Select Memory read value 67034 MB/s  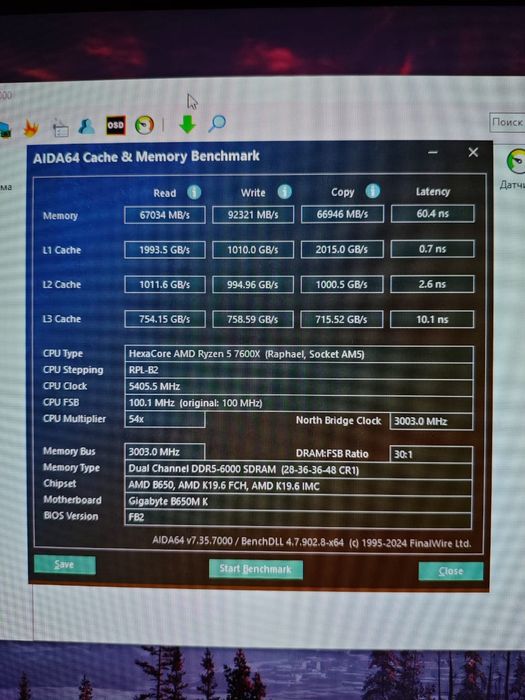pyautogui.click(x=165, y=215)
